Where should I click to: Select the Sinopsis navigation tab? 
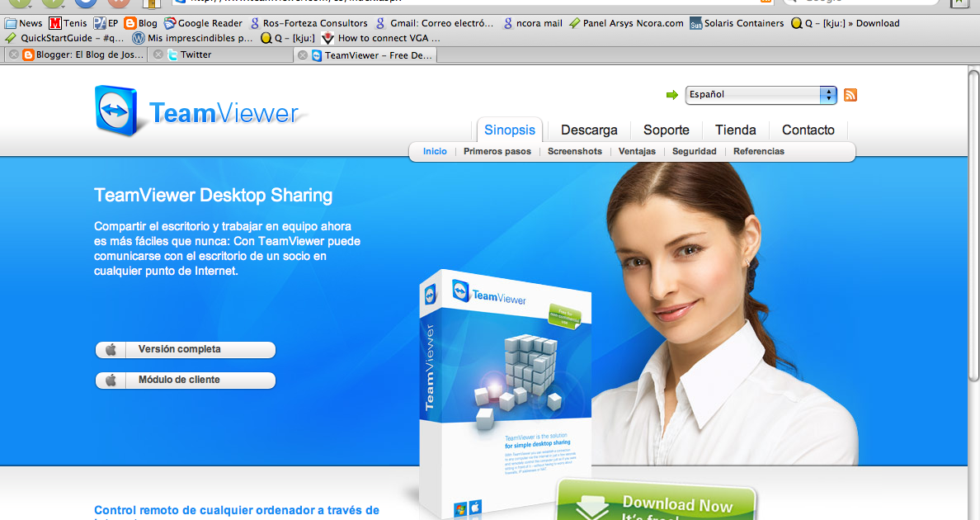pyautogui.click(x=509, y=130)
